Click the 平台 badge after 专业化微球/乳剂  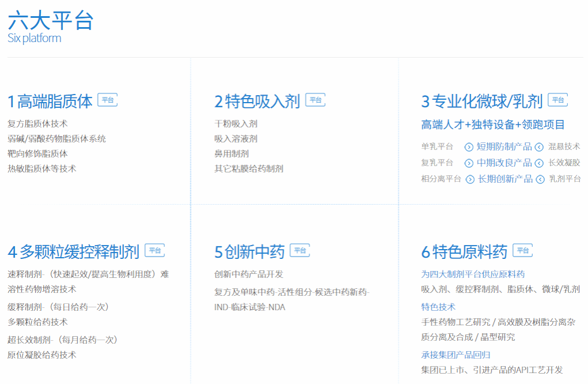[x=557, y=100]
